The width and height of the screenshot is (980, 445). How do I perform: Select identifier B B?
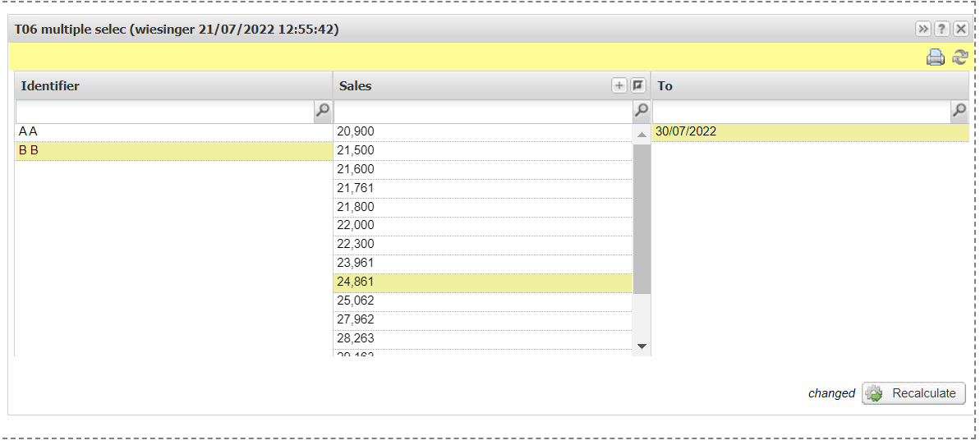(x=174, y=150)
